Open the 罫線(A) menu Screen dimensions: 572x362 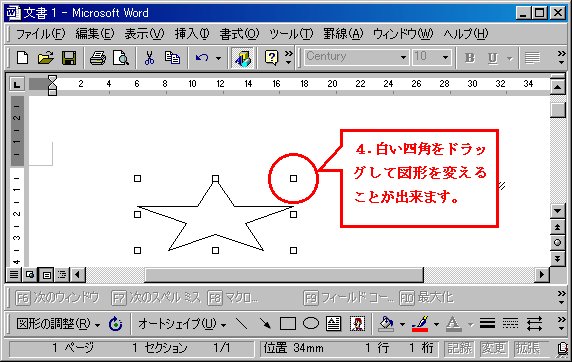(343, 34)
